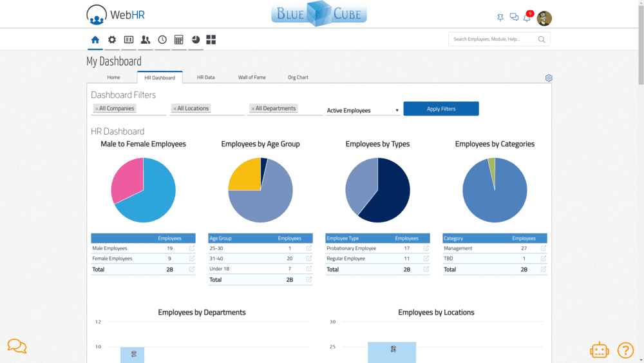Select the HR Dashboard tab

pos(160,78)
